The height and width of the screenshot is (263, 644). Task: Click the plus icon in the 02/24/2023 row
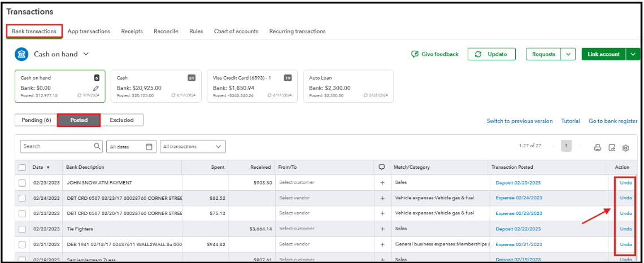pyautogui.click(x=382, y=198)
